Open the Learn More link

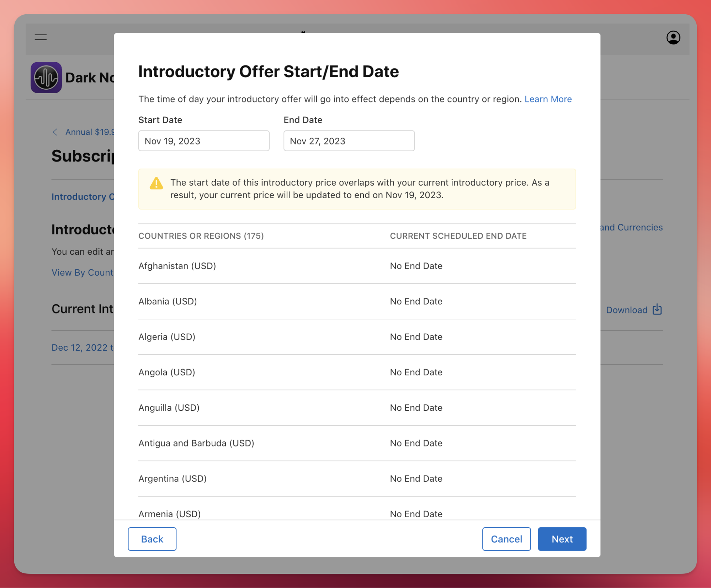(548, 99)
